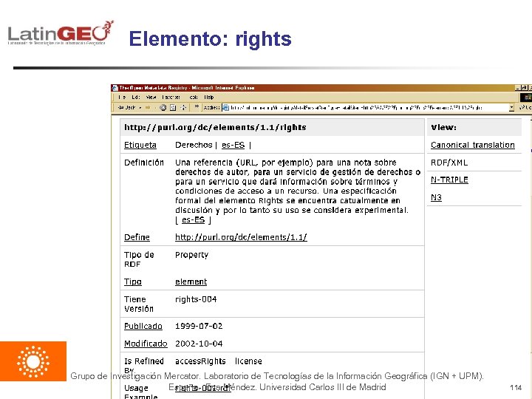This screenshot has width=532, height=399.
Task: Minimize the Internet Explorer window
Action: (x=518, y=87)
